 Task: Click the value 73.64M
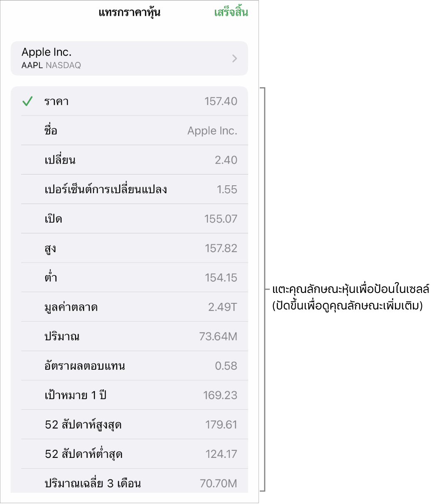click(x=218, y=337)
